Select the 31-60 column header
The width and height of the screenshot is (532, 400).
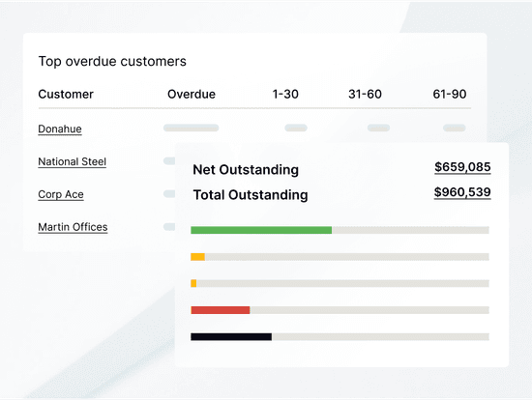tap(365, 94)
